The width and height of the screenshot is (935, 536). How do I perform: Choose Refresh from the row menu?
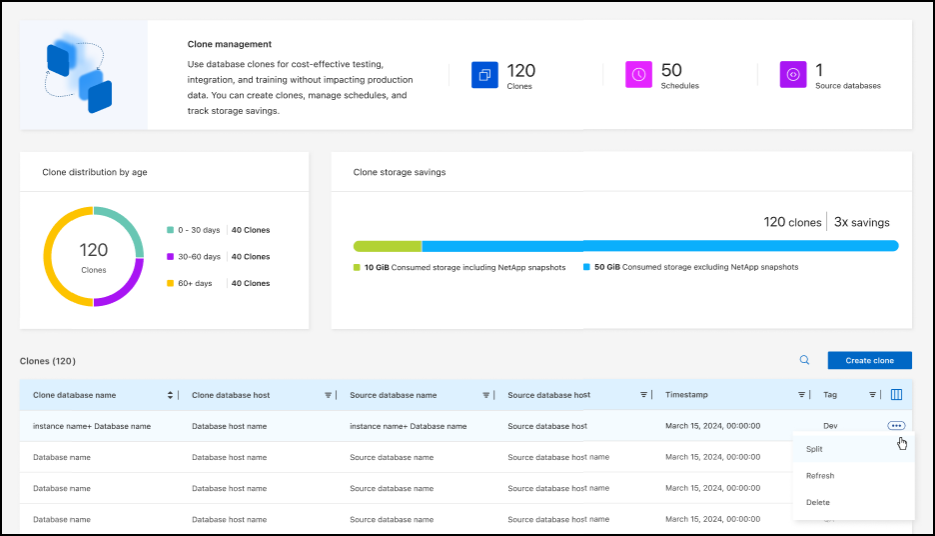coord(820,476)
